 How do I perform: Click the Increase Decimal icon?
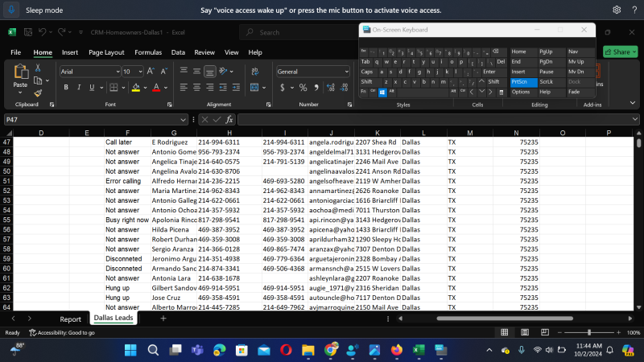click(x=331, y=88)
